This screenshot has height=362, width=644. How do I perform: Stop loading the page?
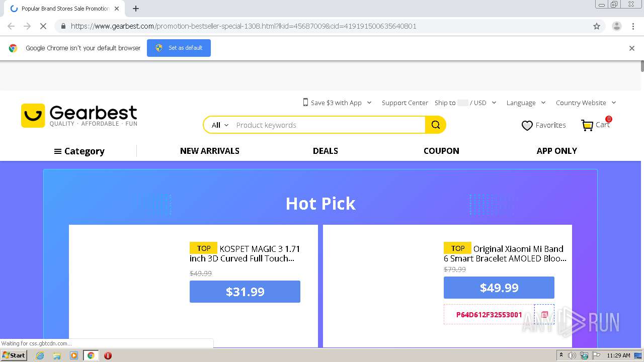pyautogui.click(x=43, y=26)
